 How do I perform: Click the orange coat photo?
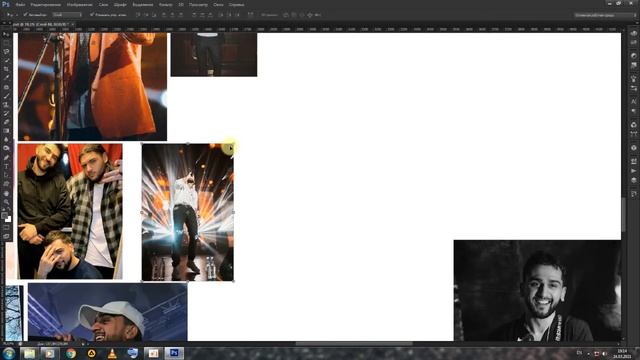(92, 87)
